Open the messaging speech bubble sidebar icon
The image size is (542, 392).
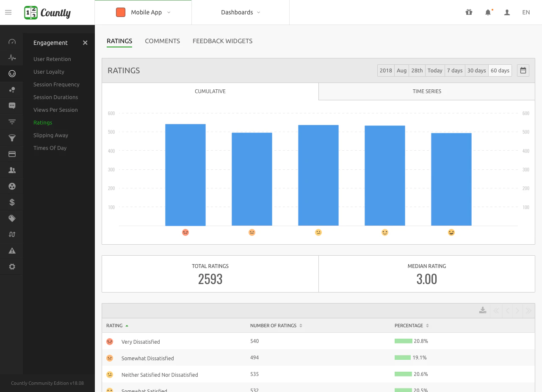coord(12,106)
